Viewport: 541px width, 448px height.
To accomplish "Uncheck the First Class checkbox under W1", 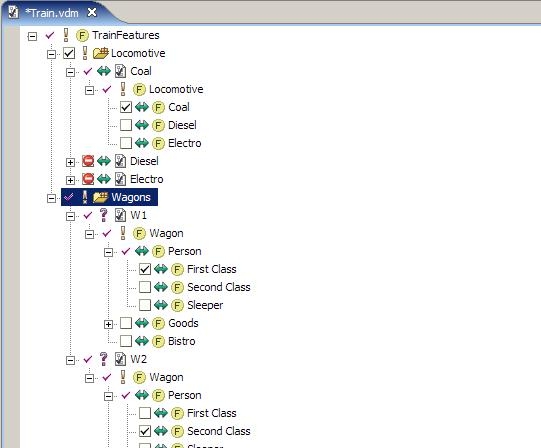I will pos(145,269).
